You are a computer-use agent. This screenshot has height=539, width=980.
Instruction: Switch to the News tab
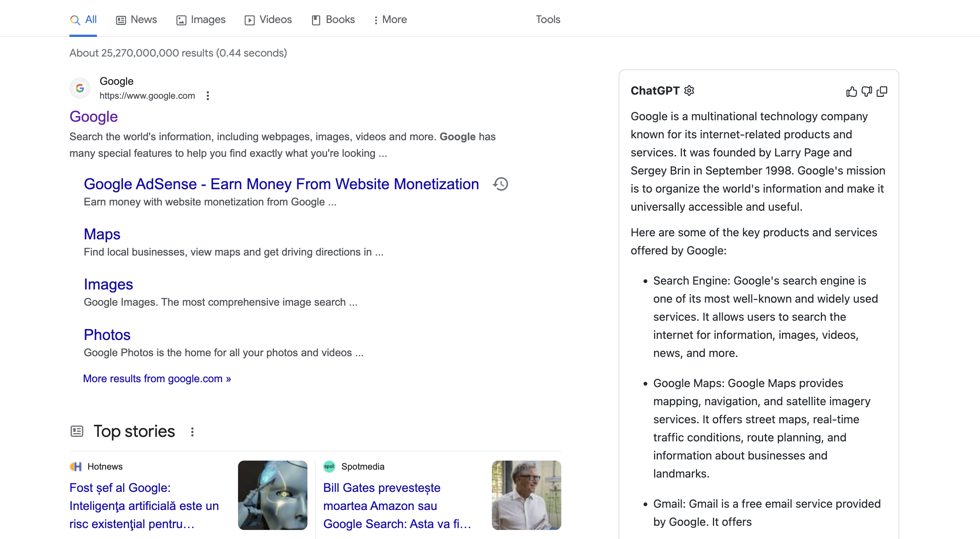point(137,19)
